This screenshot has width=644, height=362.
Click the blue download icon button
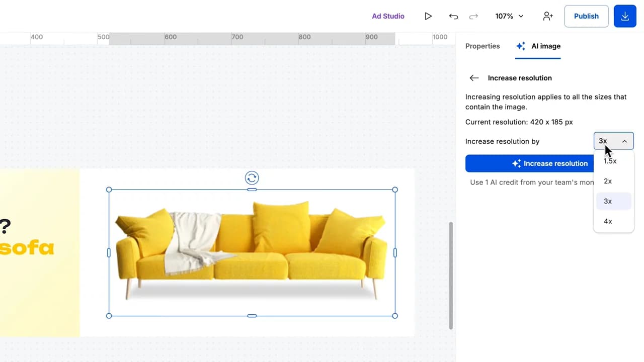(625, 16)
